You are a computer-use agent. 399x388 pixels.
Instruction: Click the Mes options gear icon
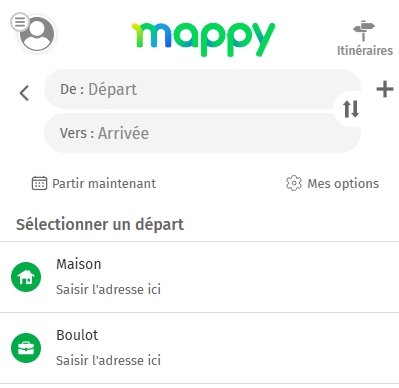294,183
